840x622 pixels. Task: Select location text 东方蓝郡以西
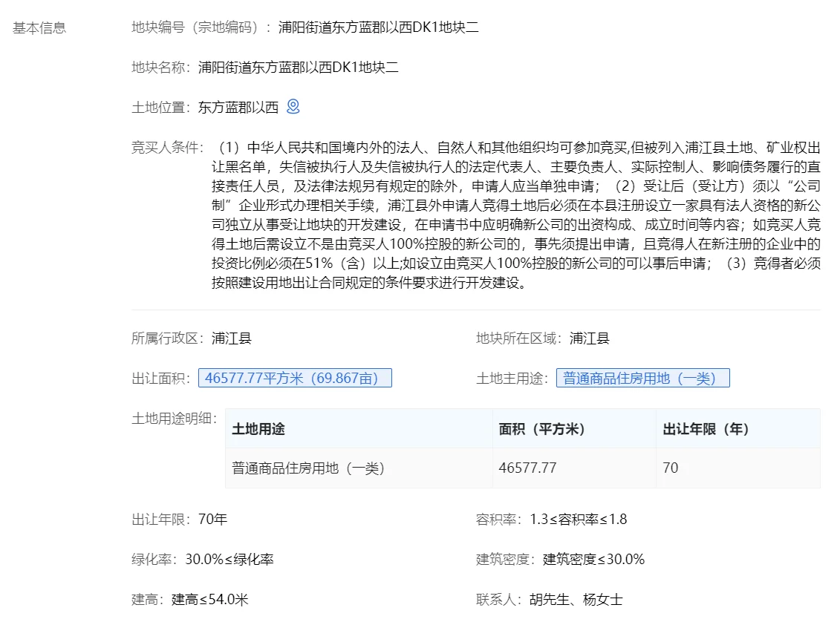(238, 108)
